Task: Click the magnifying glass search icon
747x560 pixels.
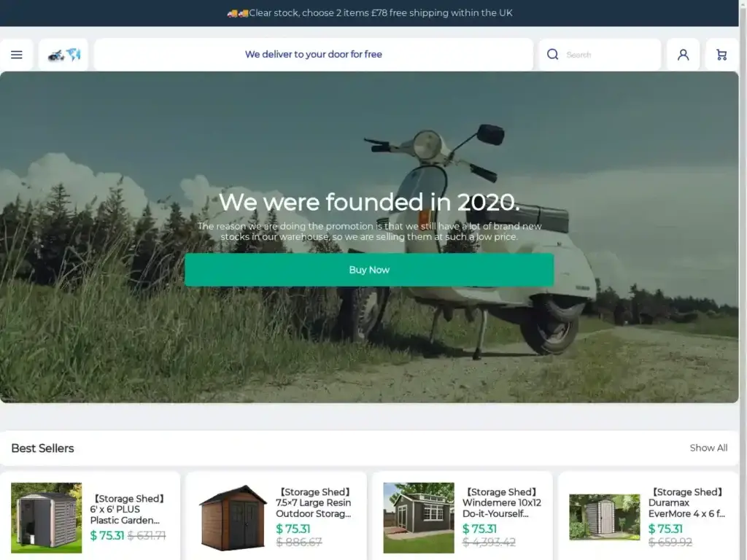Action: click(x=553, y=55)
